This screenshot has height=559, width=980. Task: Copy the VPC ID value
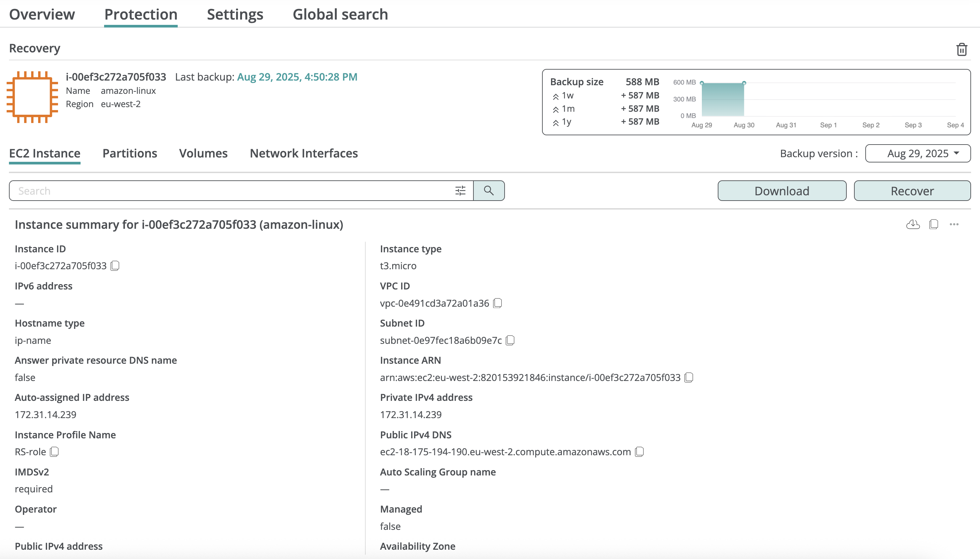[498, 303]
